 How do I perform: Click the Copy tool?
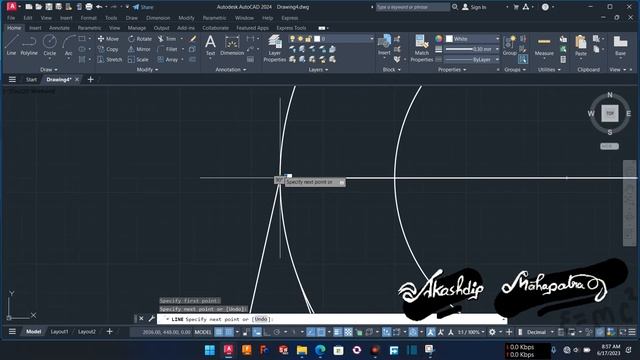108,49
